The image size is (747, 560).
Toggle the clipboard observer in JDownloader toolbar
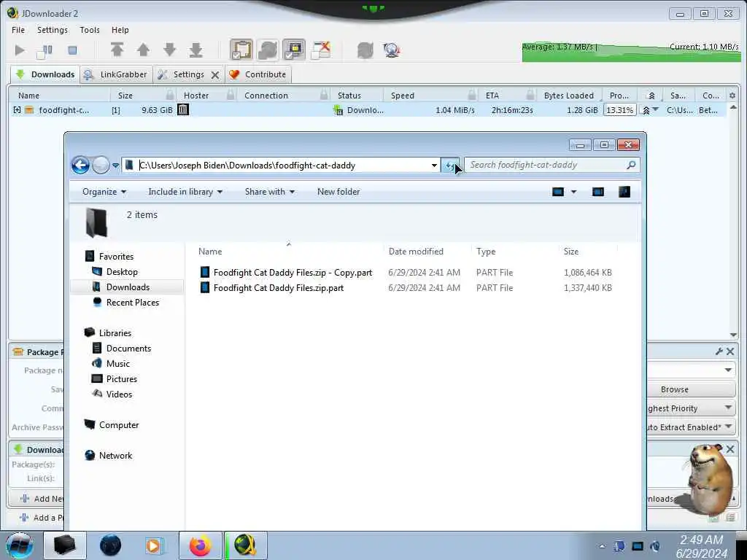(x=241, y=50)
